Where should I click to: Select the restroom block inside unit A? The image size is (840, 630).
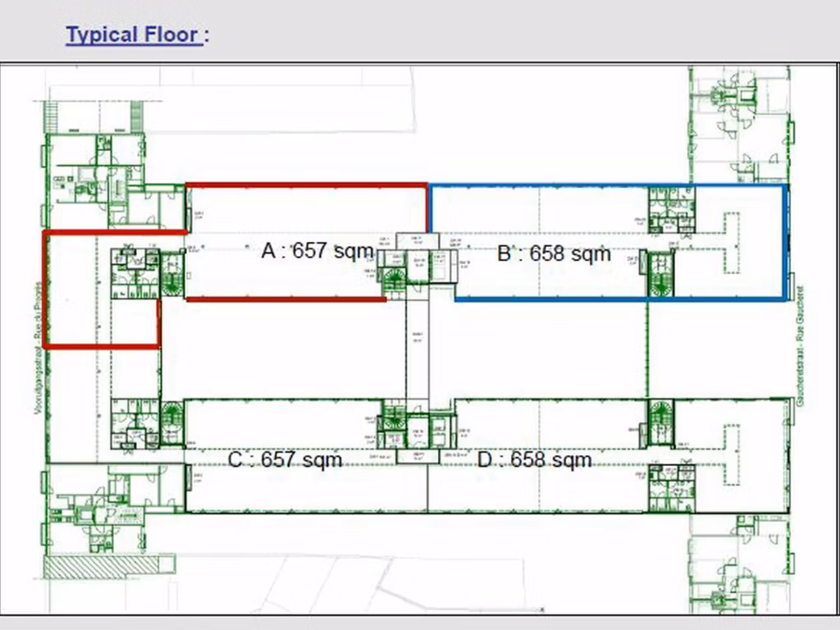pos(135,272)
